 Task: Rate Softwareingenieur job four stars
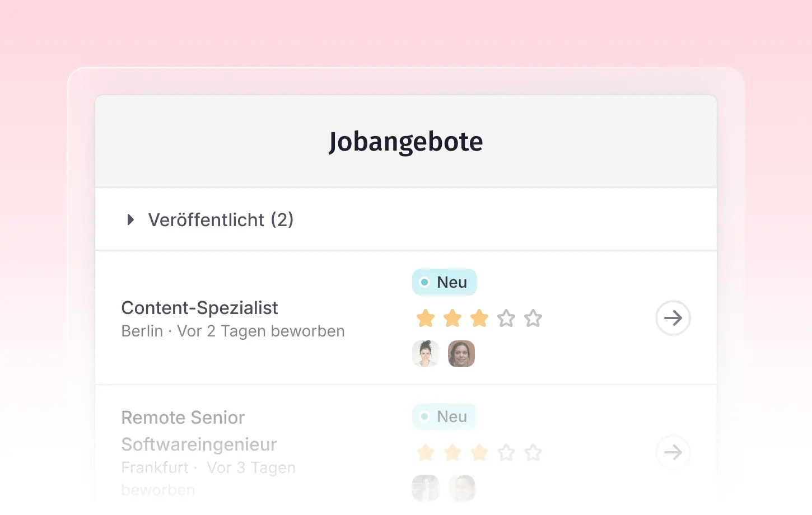(506, 452)
